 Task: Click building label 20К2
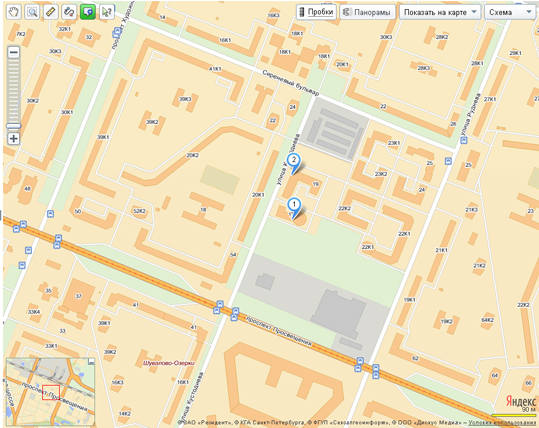tap(192, 155)
